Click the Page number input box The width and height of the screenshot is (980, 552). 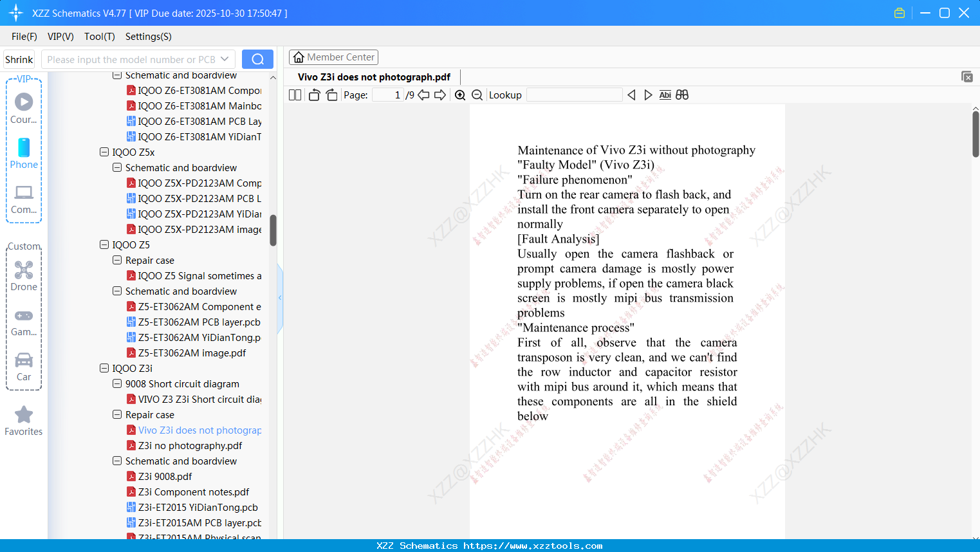coord(388,95)
